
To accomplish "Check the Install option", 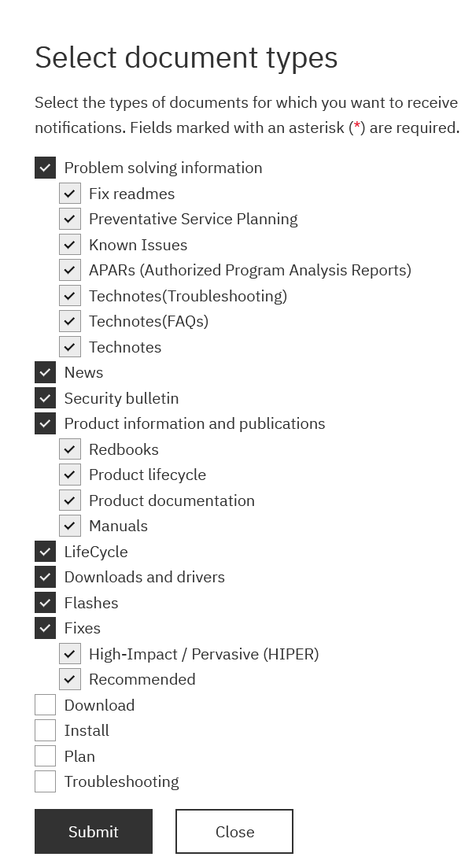I will tap(46, 731).
